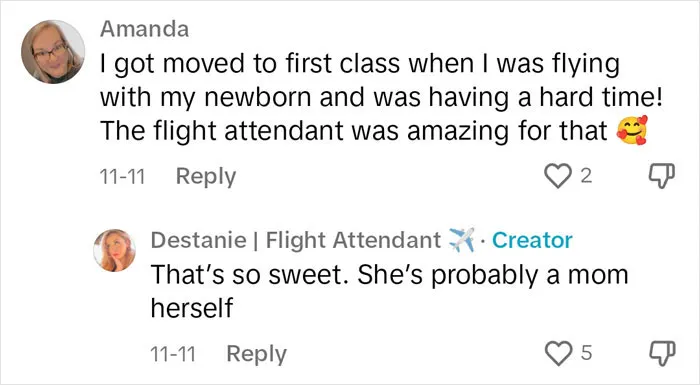Click the 11-11 date under Destanie's reply
This screenshot has height=385, width=700.
click(173, 354)
